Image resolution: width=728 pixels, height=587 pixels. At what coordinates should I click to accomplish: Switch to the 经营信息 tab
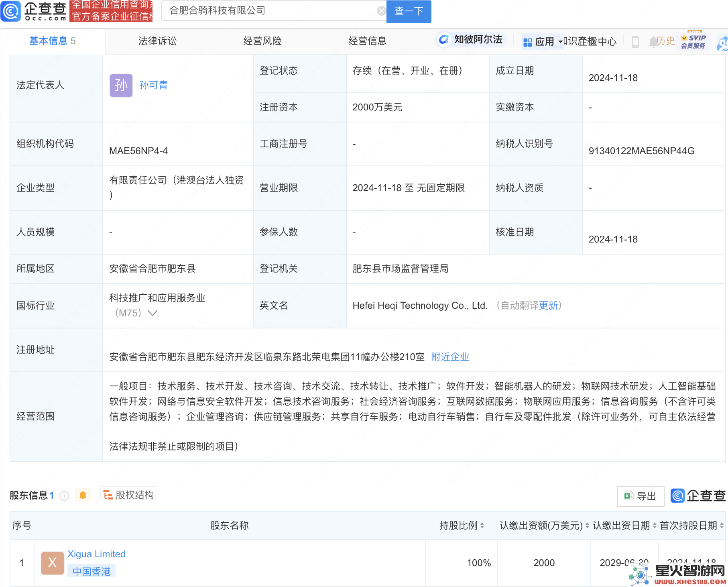pyautogui.click(x=368, y=41)
